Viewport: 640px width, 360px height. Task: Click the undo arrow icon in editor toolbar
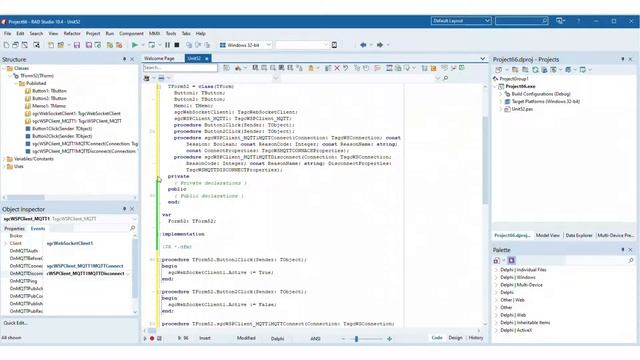[346, 68]
